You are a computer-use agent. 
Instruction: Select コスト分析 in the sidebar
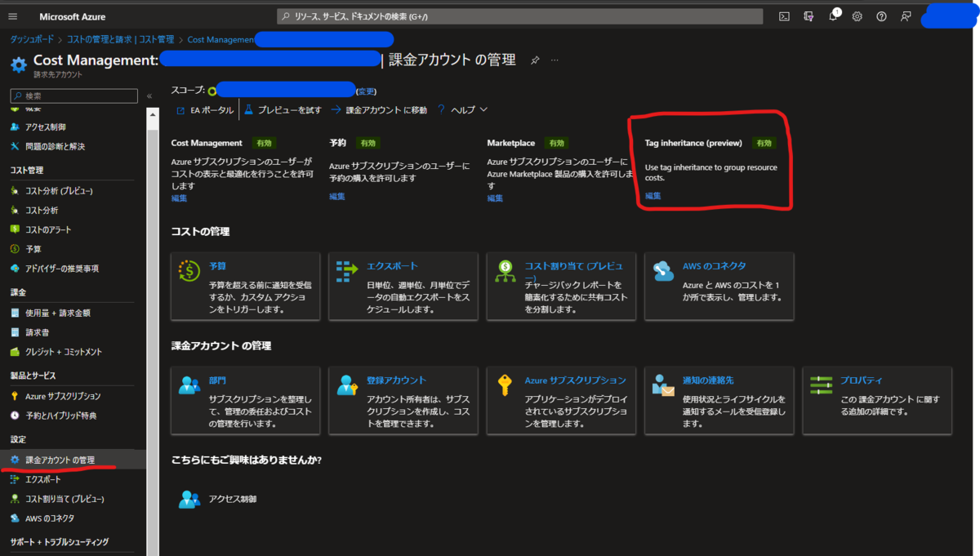[42, 210]
